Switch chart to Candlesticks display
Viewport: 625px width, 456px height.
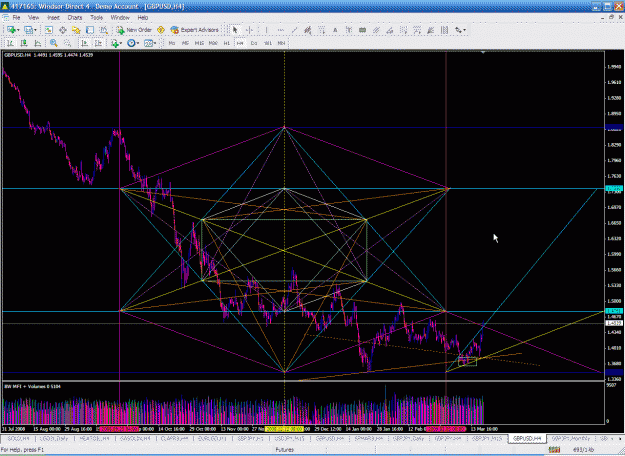(24, 43)
